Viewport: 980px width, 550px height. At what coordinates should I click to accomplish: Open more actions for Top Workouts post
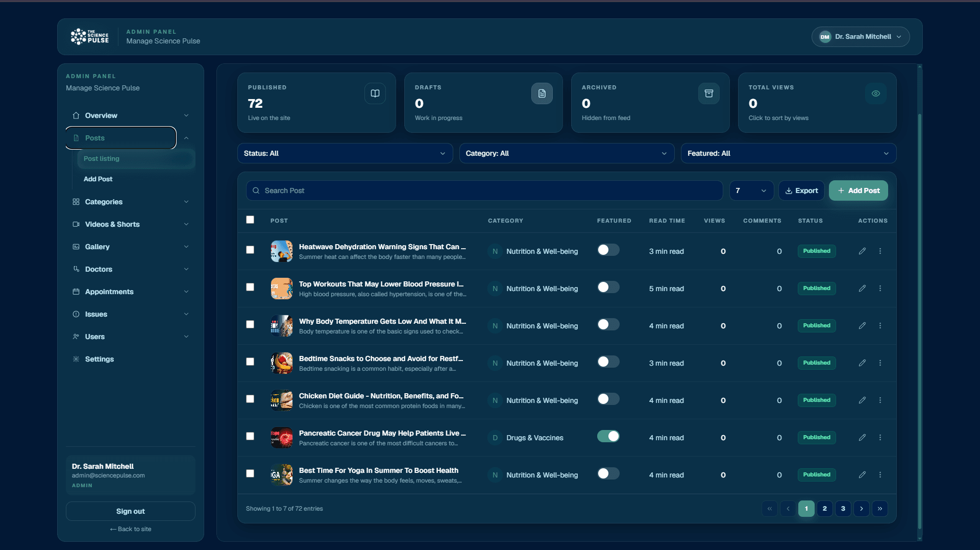click(880, 289)
